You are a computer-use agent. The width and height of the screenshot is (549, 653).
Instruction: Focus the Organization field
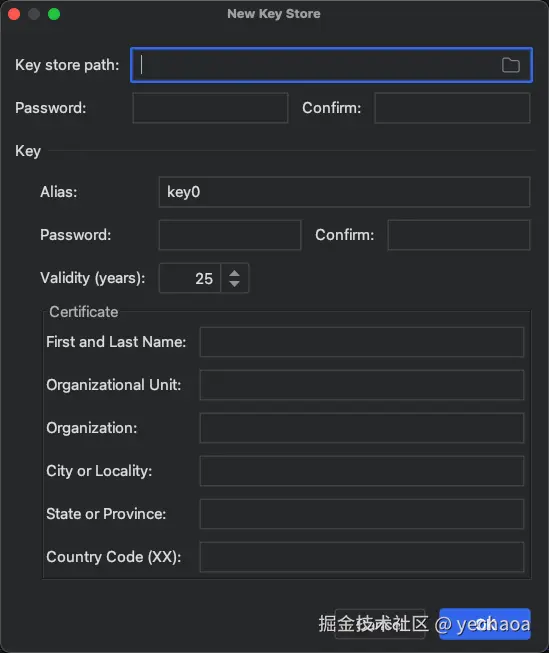(362, 428)
